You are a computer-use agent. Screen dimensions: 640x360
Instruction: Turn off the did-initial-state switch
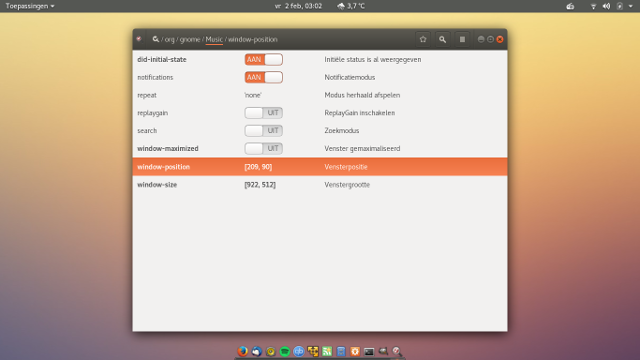tap(264, 60)
